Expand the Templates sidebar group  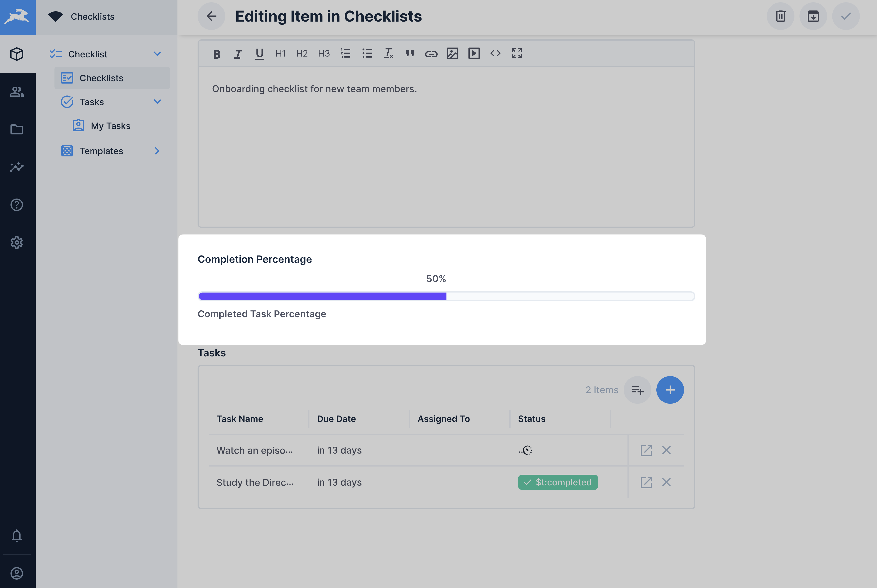click(x=157, y=151)
